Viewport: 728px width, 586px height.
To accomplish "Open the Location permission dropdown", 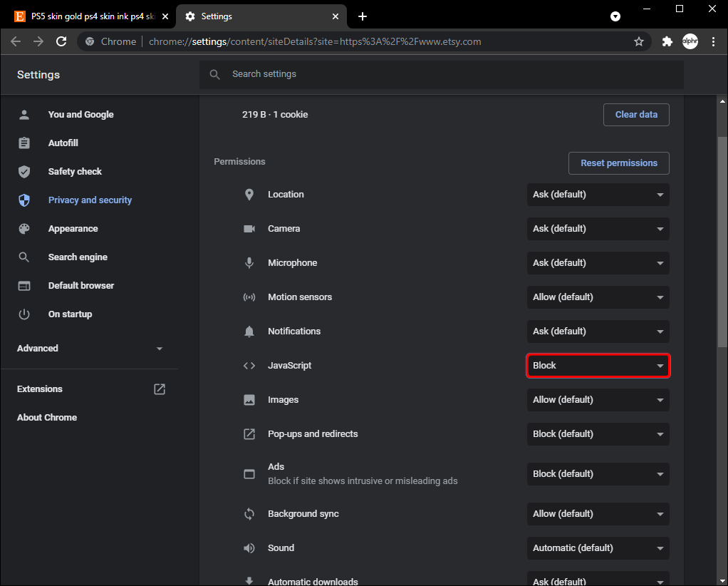I will click(x=598, y=195).
